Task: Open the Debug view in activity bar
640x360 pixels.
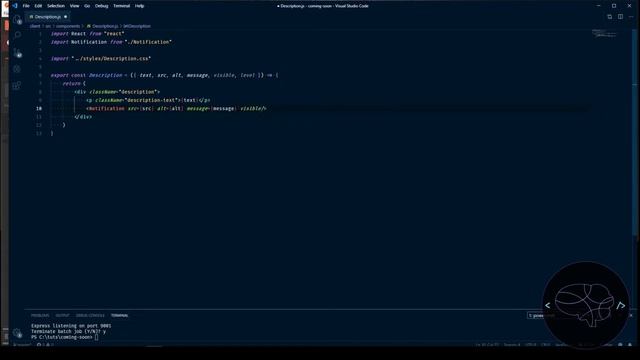Action: click(17, 69)
